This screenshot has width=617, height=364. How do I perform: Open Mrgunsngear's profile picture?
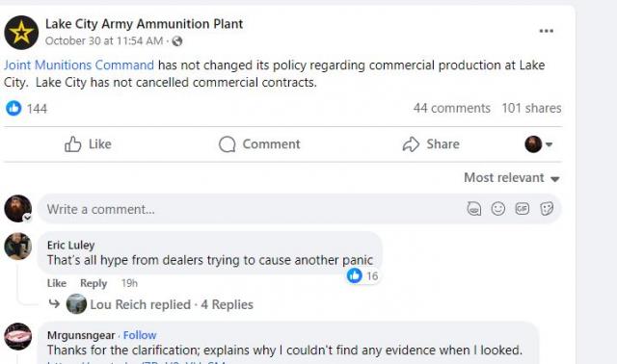(x=17, y=336)
